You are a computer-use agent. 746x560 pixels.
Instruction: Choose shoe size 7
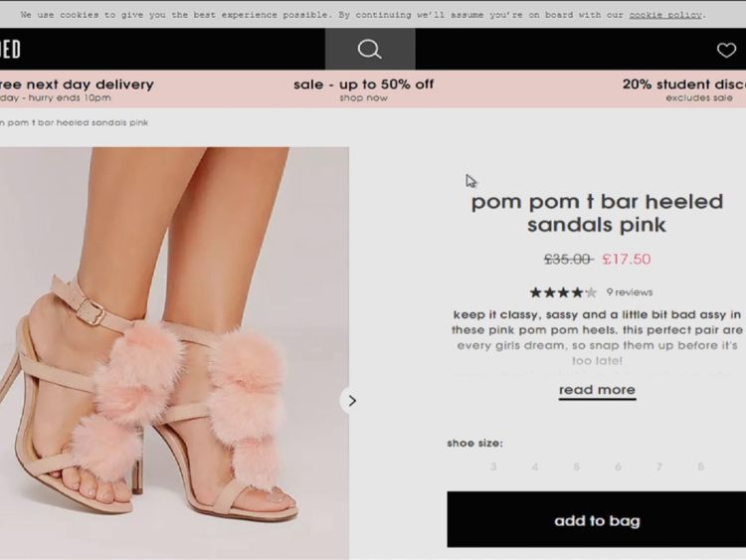pyautogui.click(x=658, y=467)
